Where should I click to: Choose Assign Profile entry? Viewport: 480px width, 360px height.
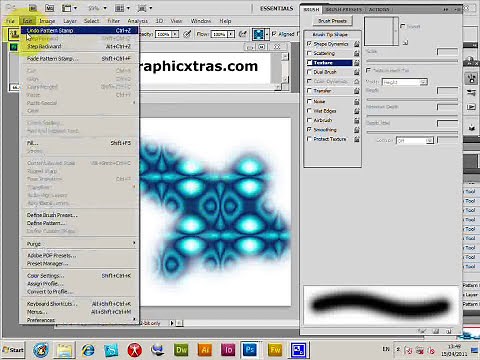[79, 284]
